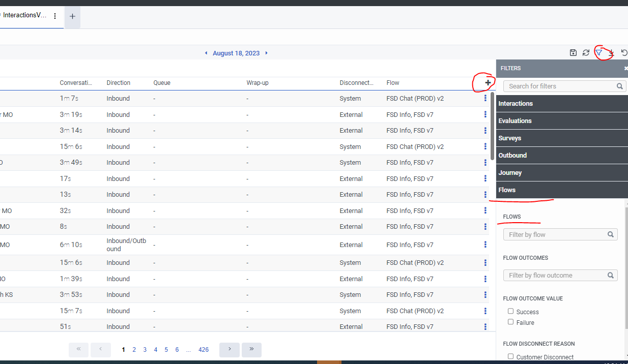
Task: Open row menu for 13s interaction
Action: (486, 195)
